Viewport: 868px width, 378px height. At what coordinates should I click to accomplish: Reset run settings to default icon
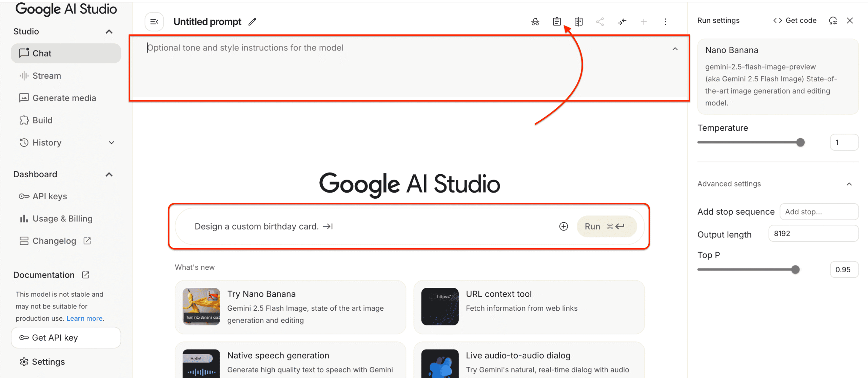tap(833, 21)
